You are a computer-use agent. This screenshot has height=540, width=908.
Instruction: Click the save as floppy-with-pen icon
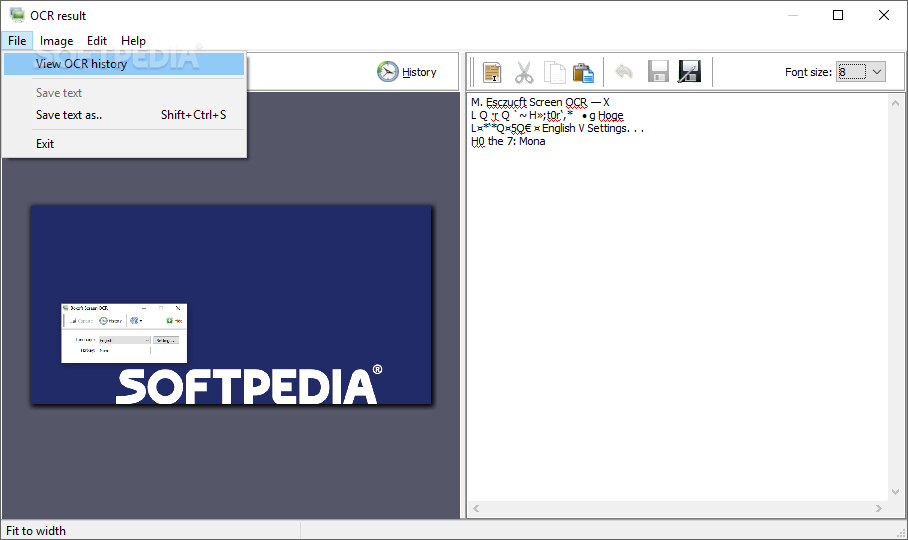tap(689, 72)
